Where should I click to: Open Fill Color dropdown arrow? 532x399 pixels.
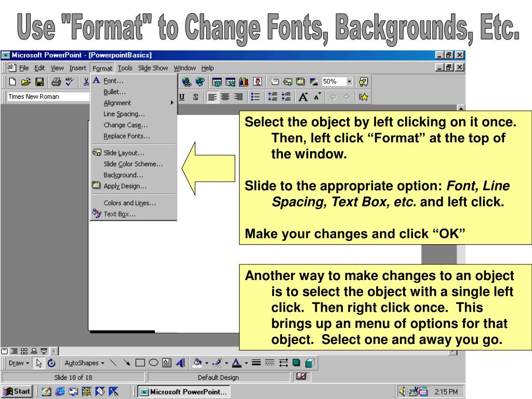point(207,363)
